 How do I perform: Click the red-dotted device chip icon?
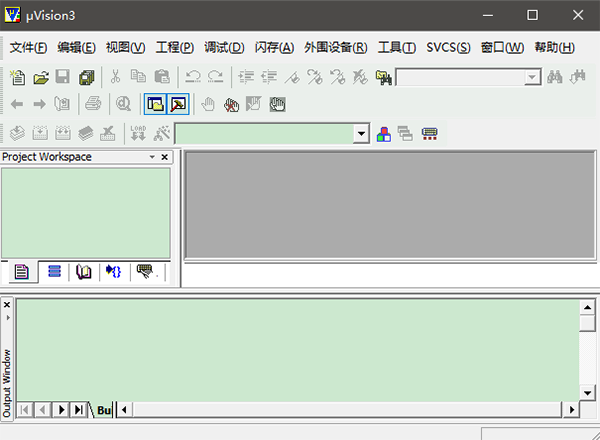pyautogui.click(x=429, y=134)
